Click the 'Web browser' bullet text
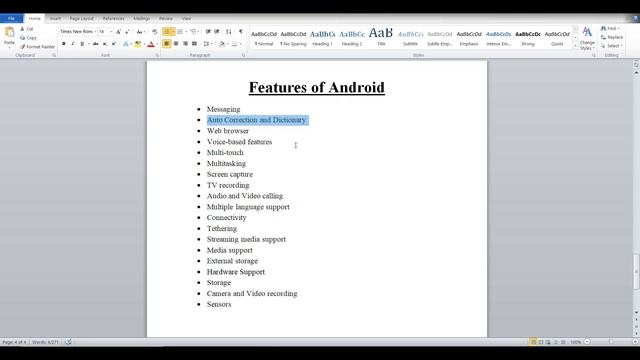The image size is (640, 360). click(x=228, y=131)
